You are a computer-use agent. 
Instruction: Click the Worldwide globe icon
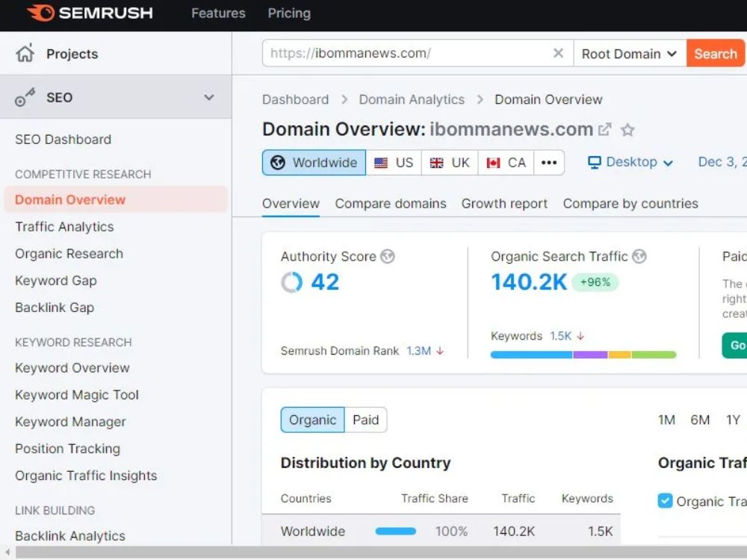278,162
